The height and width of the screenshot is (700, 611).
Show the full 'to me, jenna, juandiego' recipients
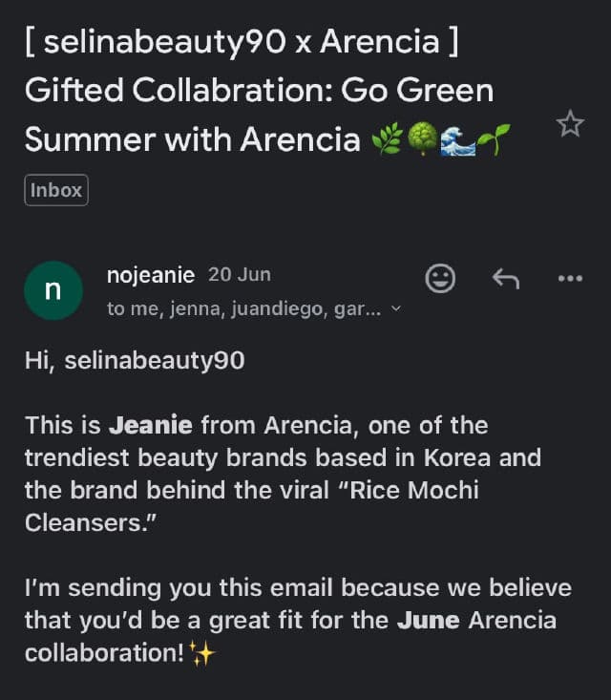[x=243, y=309]
